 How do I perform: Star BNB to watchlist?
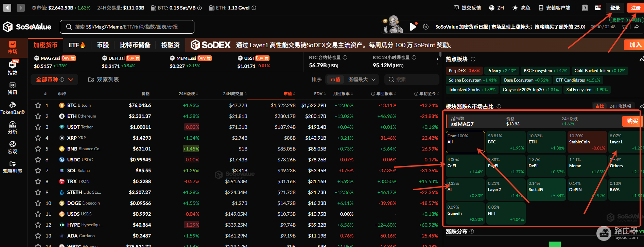pos(38,149)
